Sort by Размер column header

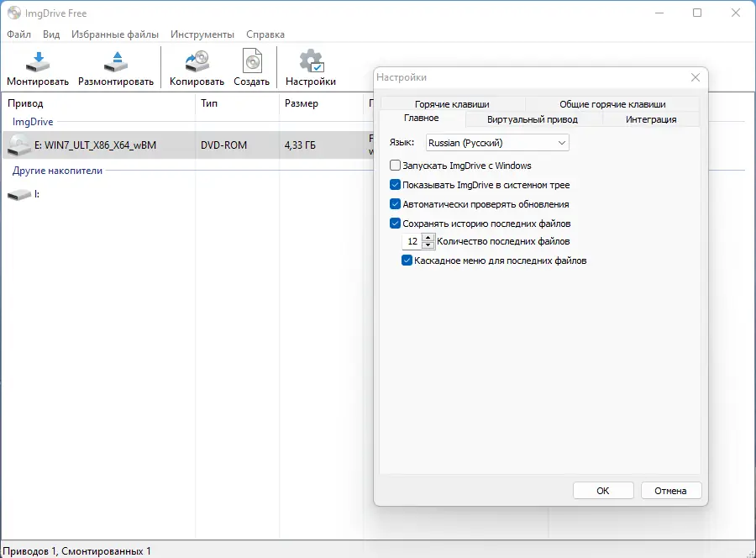(x=320, y=103)
